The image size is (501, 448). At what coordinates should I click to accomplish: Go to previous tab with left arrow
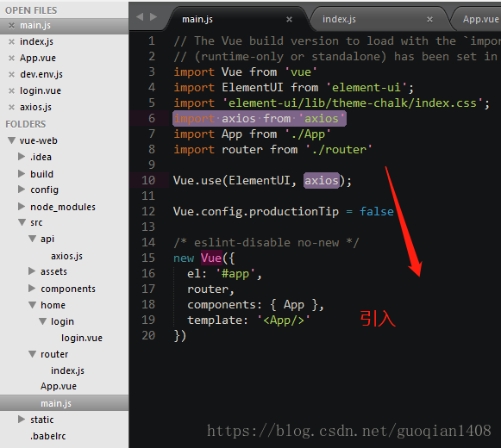(140, 16)
